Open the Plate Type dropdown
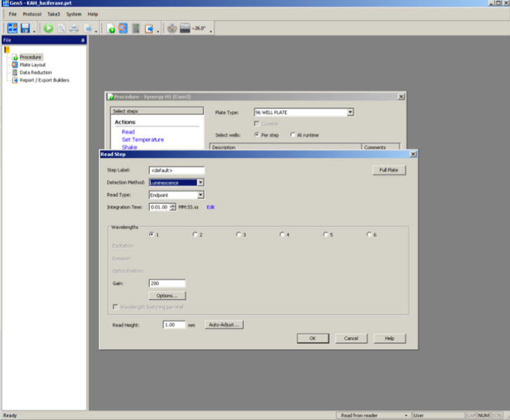This screenshot has width=510, height=420. click(350, 112)
